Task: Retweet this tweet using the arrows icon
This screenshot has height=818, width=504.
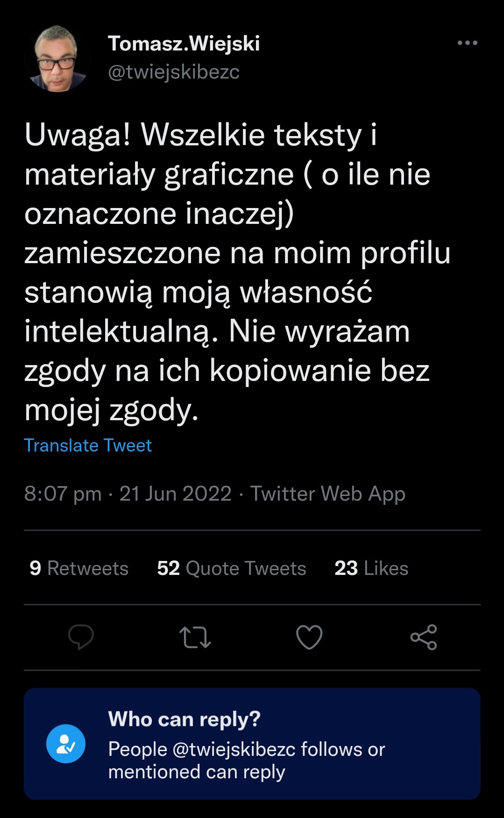Action: pyautogui.click(x=195, y=637)
